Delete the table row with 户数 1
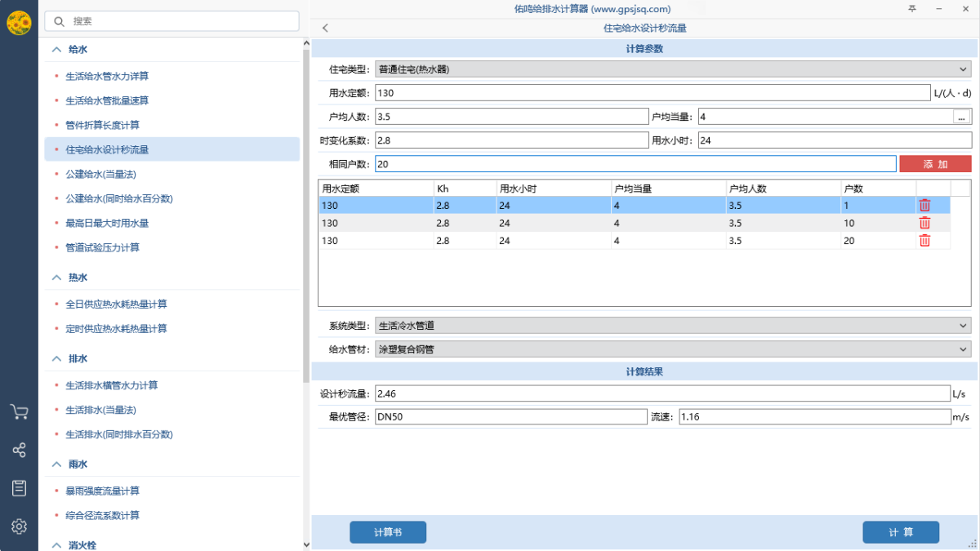This screenshot has width=980, height=551. point(924,206)
